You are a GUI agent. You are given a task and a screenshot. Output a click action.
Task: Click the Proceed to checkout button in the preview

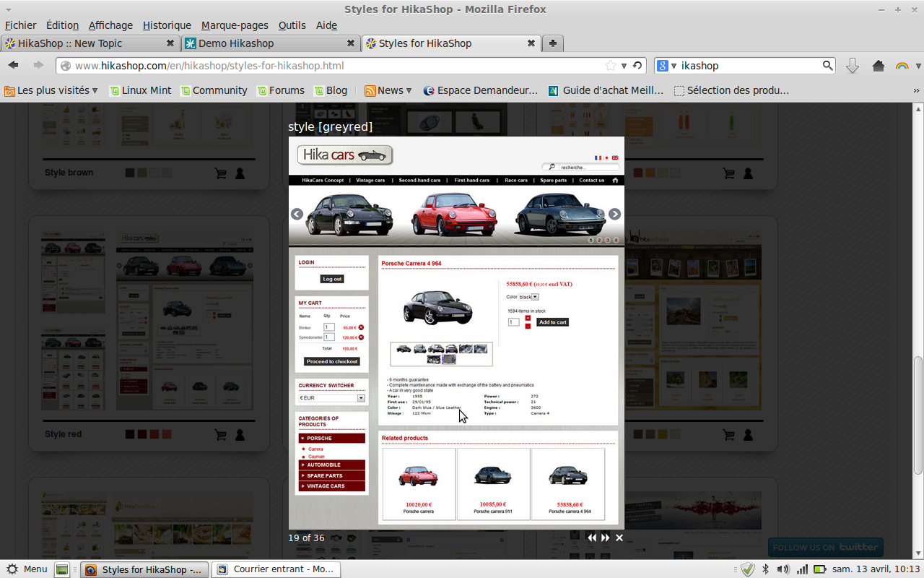(332, 361)
